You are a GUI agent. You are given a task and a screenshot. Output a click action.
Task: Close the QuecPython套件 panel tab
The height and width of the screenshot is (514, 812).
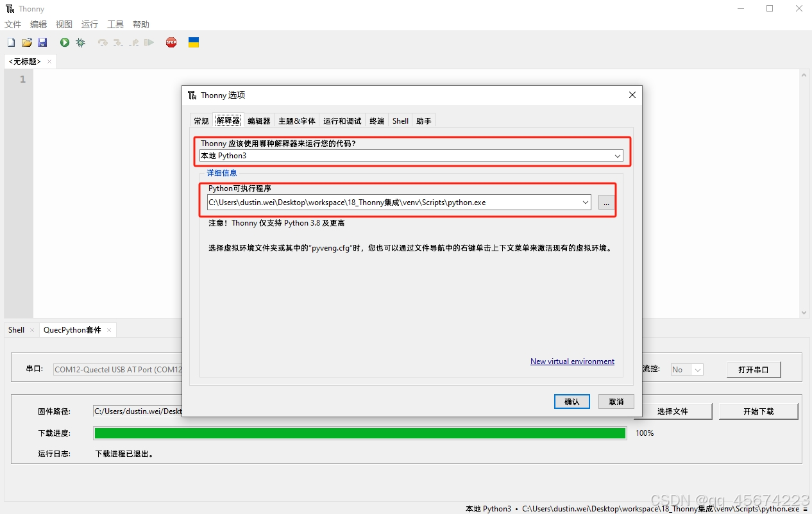click(109, 330)
